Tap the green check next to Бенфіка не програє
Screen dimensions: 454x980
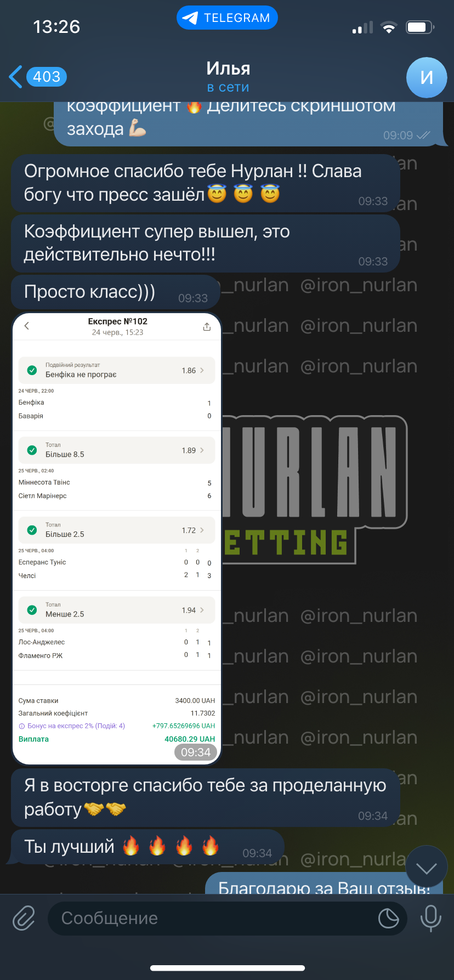(x=32, y=370)
